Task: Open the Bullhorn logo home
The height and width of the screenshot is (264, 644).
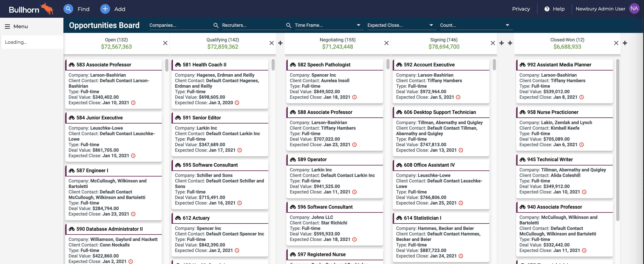Action: 31,9
